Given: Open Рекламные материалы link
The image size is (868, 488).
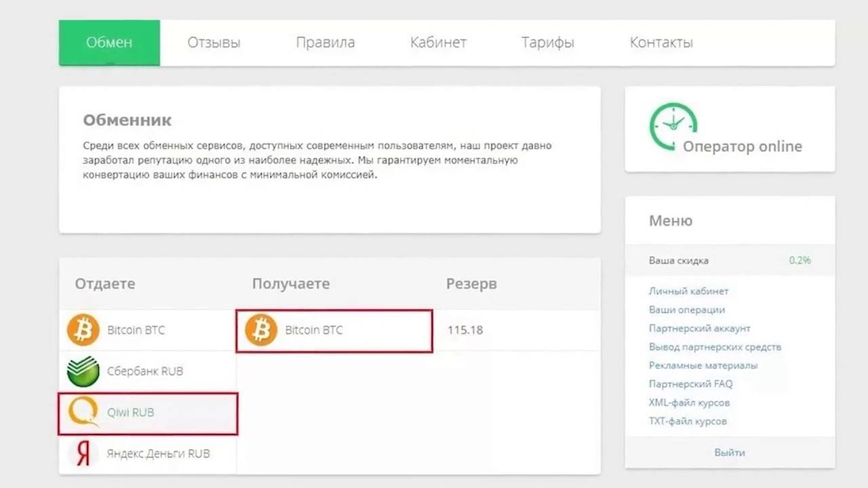Looking at the screenshot, I should (703, 365).
